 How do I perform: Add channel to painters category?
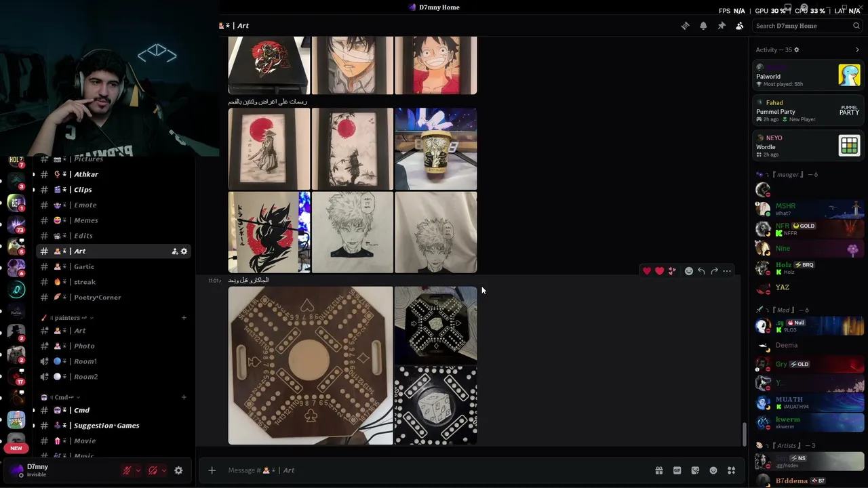pyautogui.click(x=184, y=318)
